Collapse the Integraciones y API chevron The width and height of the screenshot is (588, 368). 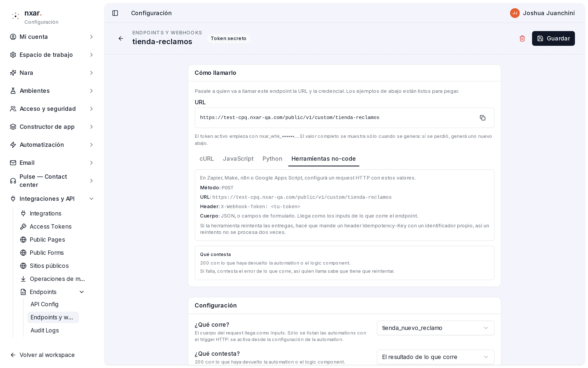[x=91, y=199]
